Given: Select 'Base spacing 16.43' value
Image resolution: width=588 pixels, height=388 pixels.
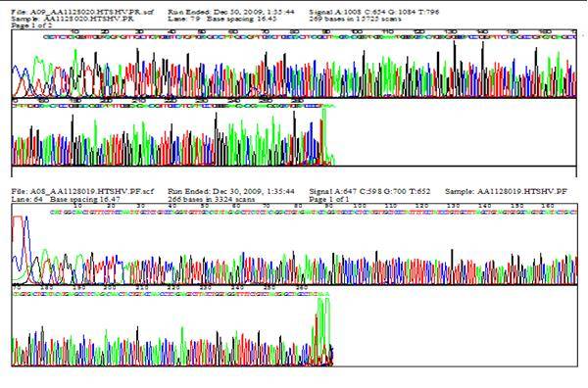Looking at the screenshot, I should [241, 19].
